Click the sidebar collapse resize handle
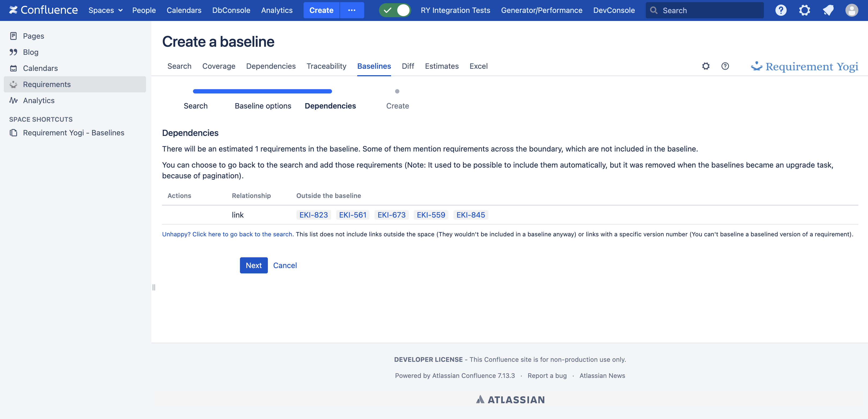This screenshot has width=868, height=419. pos(154,287)
